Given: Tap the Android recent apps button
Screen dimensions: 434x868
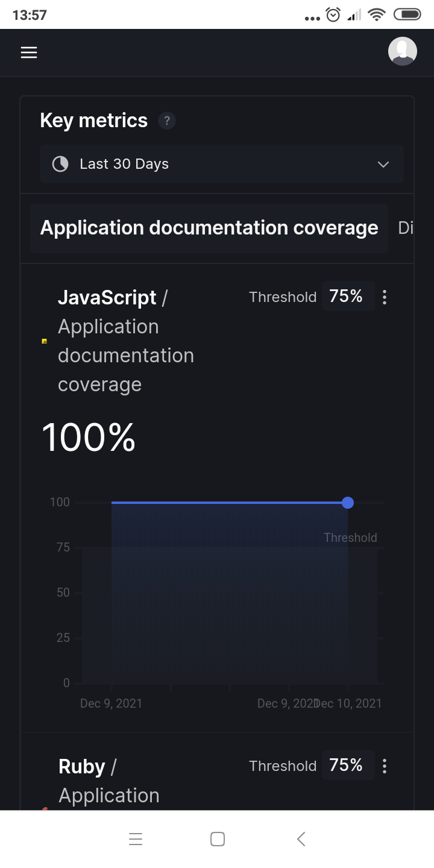Looking at the screenshot, I should tap(136, 838).
